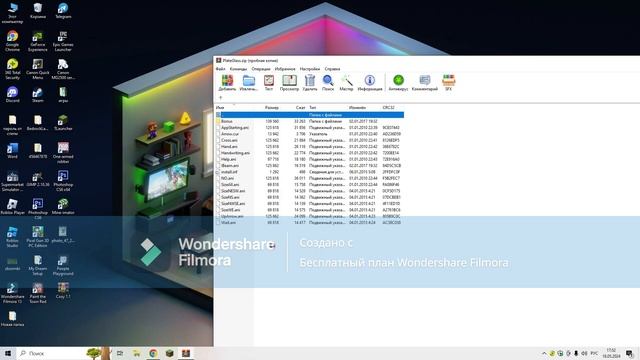Viewport: 640px width, 360px height.
Task: Click the Добавить (Add) toolbar icon in WinRAR
Action: point(227,82)
